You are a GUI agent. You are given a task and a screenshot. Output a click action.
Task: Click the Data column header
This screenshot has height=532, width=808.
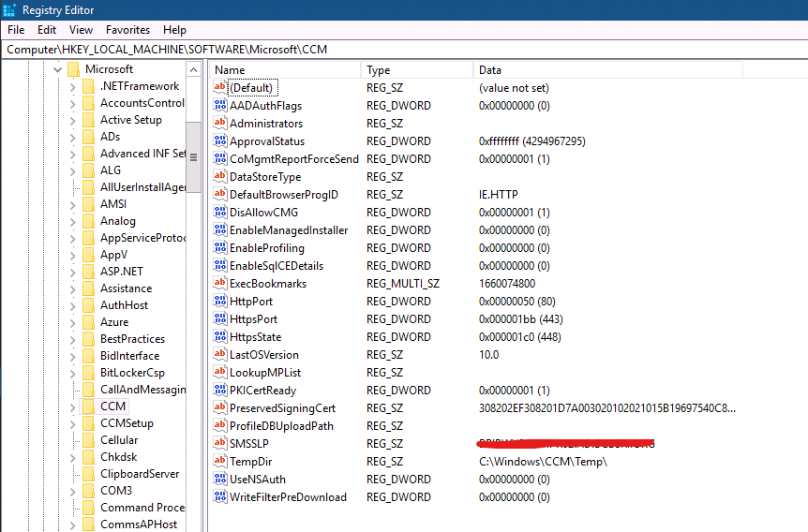pos(607,70)
